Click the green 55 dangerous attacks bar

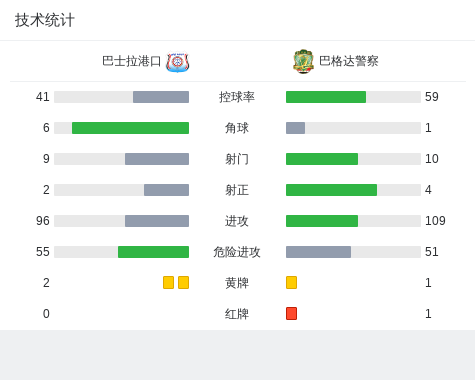[153, 252]
